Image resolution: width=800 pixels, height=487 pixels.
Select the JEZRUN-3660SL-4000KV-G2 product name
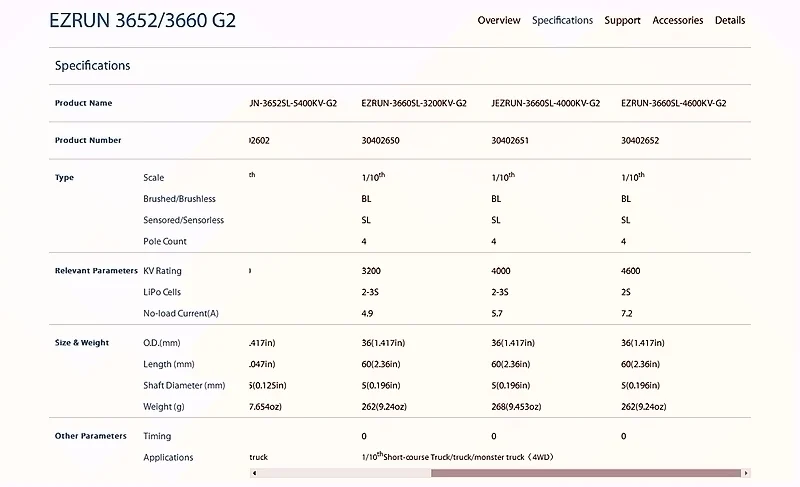point(545,103)
